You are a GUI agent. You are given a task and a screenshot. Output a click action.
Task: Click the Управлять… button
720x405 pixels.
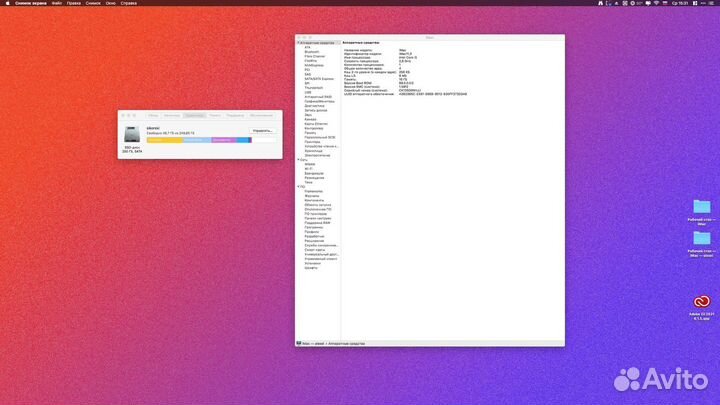(263, 131)
